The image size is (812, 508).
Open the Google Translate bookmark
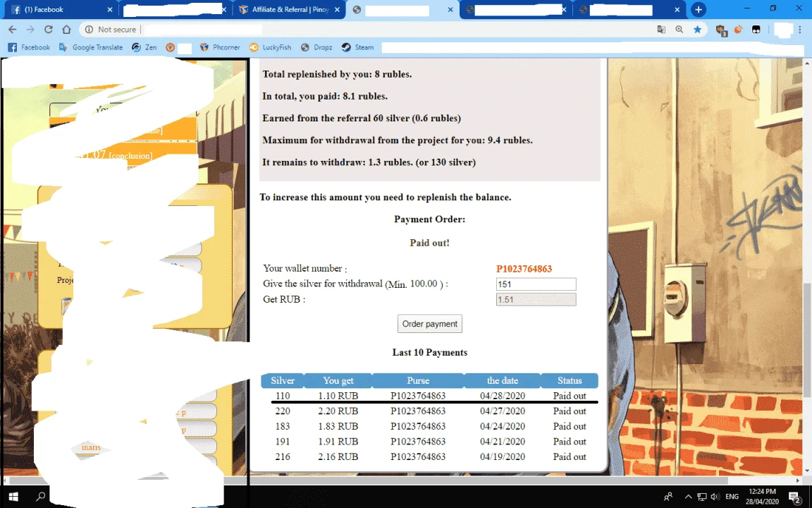(91, 47)
